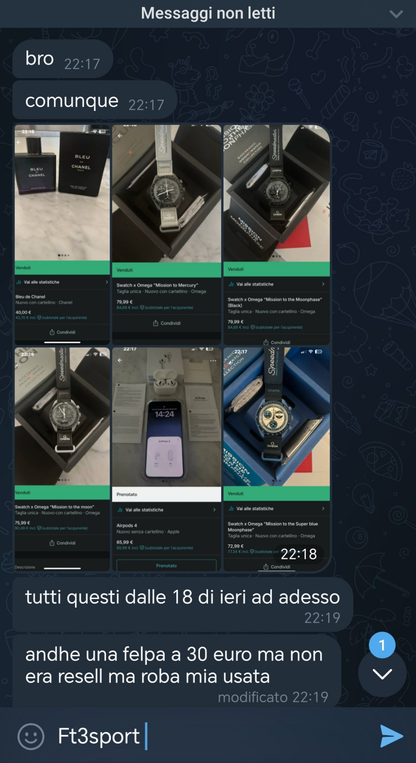The width and height of the screenshot is (416, 763).
Task: Tap the unread count badge showing 1
Action: click(x=382, y=646)
